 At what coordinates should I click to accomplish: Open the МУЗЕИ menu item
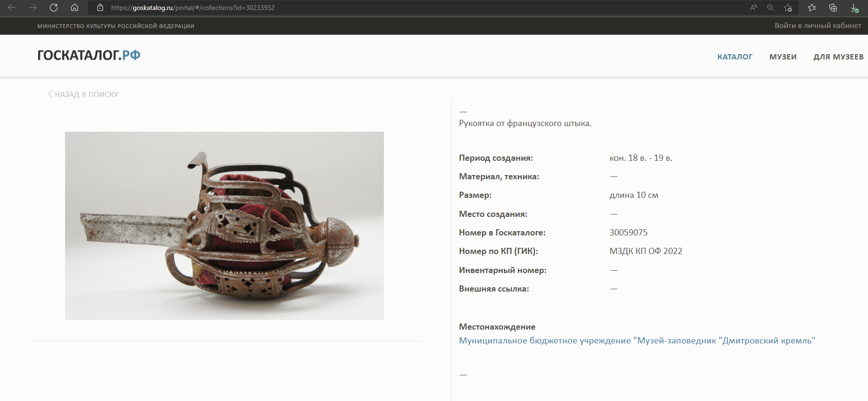pos(783,57)
